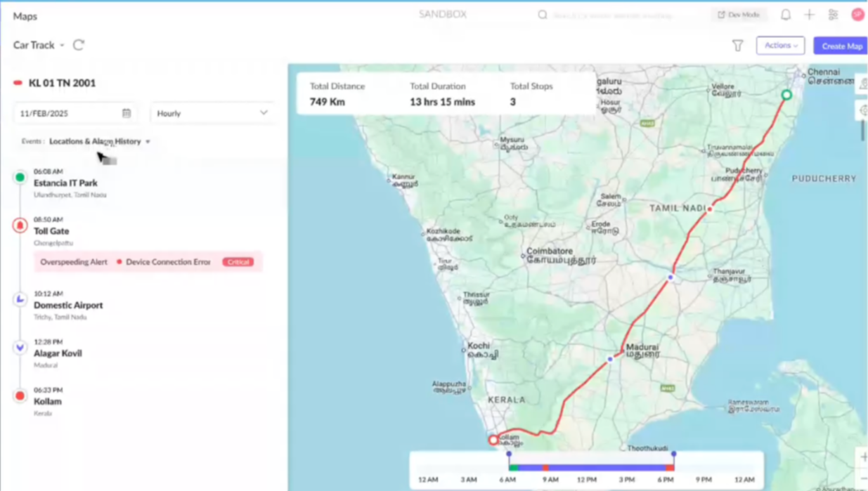Select the red Toll Gate alarm icon
Image resolution: width=868 pixels, height=491 pixels.
coord(20,225)
